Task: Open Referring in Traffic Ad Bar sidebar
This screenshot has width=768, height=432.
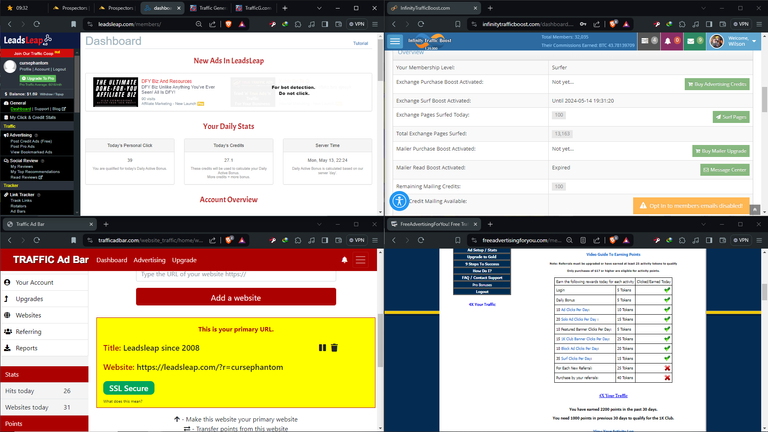Action: (28, 332)
